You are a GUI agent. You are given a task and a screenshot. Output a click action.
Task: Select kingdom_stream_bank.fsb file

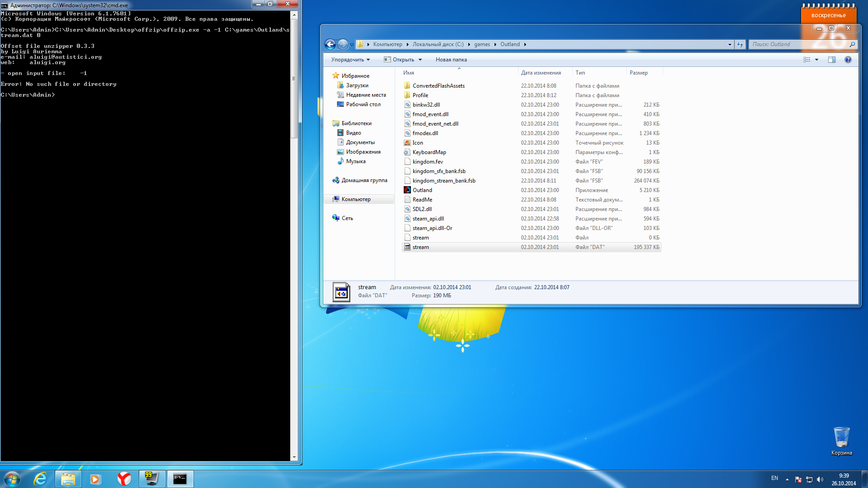pos(444,181)
